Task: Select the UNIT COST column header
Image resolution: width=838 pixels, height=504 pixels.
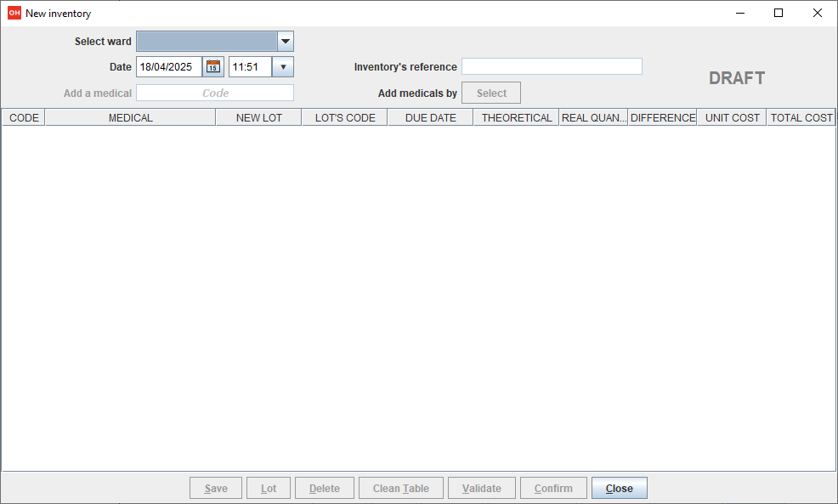Action: click(x=732, y=118)
